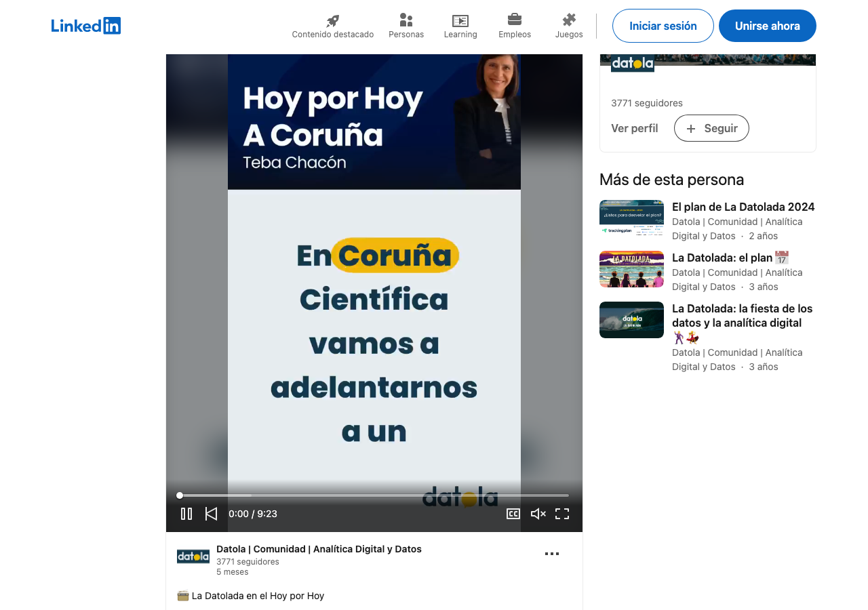The width and height of the screenshot is (868, 610).
Task: Open the Learning section
Action: [x=460, y=26]
